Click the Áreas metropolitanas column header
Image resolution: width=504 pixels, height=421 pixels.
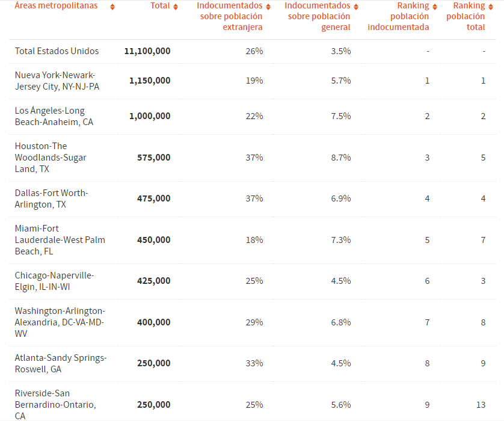56,6
